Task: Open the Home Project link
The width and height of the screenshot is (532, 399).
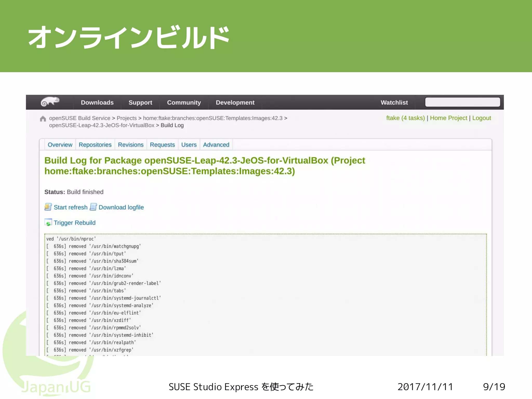Action: point(448,118)
